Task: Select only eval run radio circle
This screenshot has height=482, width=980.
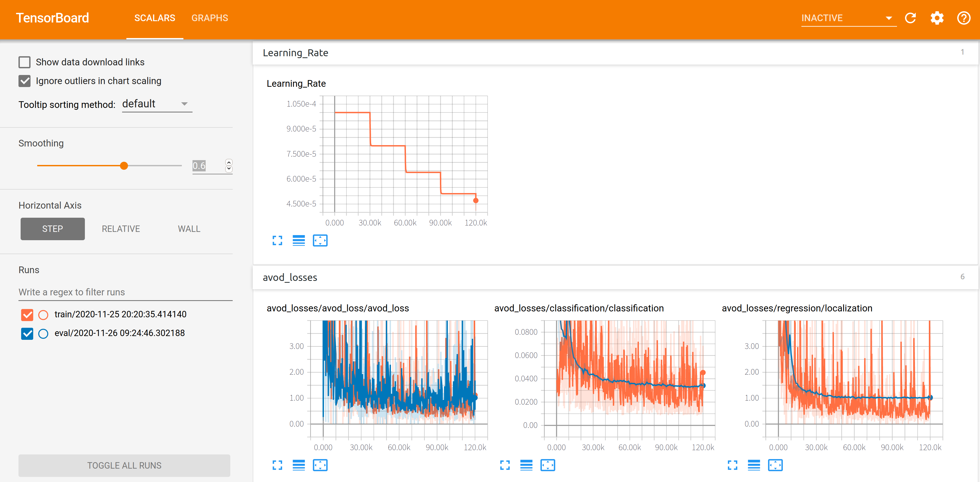Action: coord(43,334)
